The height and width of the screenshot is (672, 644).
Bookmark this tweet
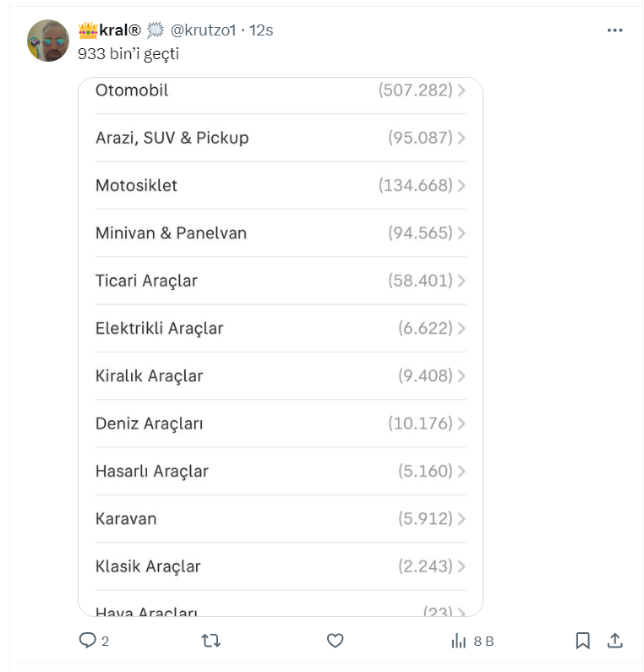pos(582,641)
